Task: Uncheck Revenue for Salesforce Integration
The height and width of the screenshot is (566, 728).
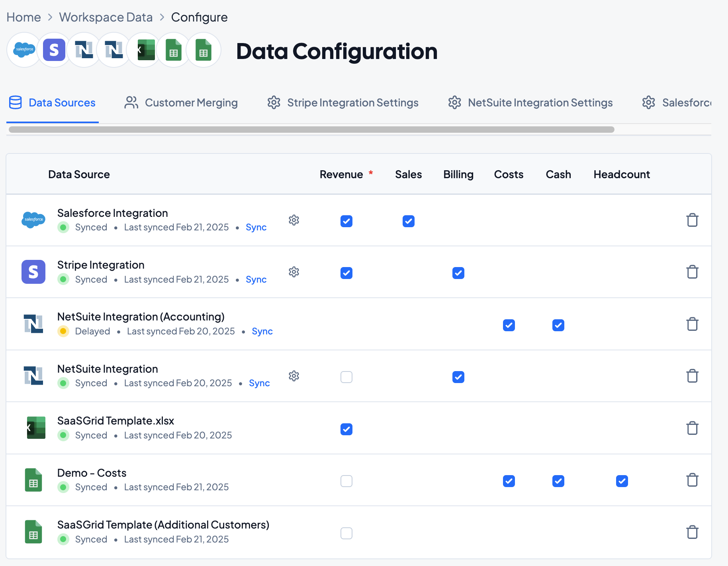Action: coord(346,221)
